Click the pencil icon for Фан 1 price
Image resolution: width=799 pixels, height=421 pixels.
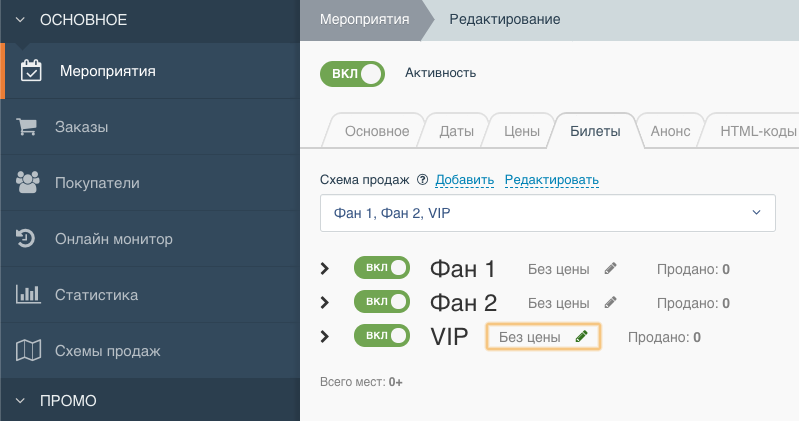coord(610,269)
